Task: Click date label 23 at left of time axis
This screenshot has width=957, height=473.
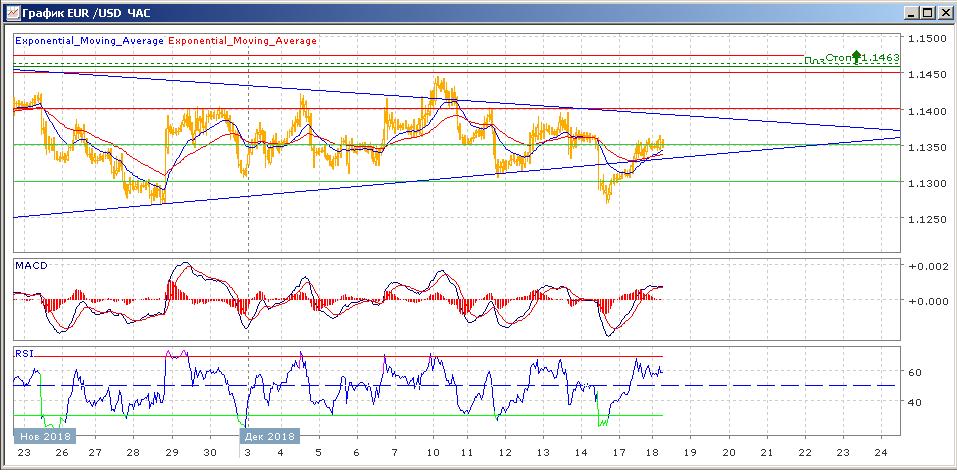Action: [x=24, y=453]
